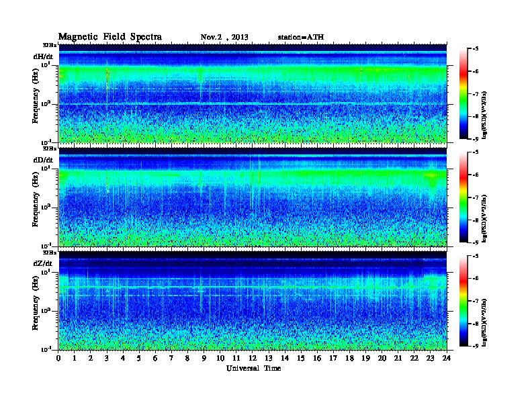Click the "32Hz" label above dD/dt panel

click(x=50, y=148)
